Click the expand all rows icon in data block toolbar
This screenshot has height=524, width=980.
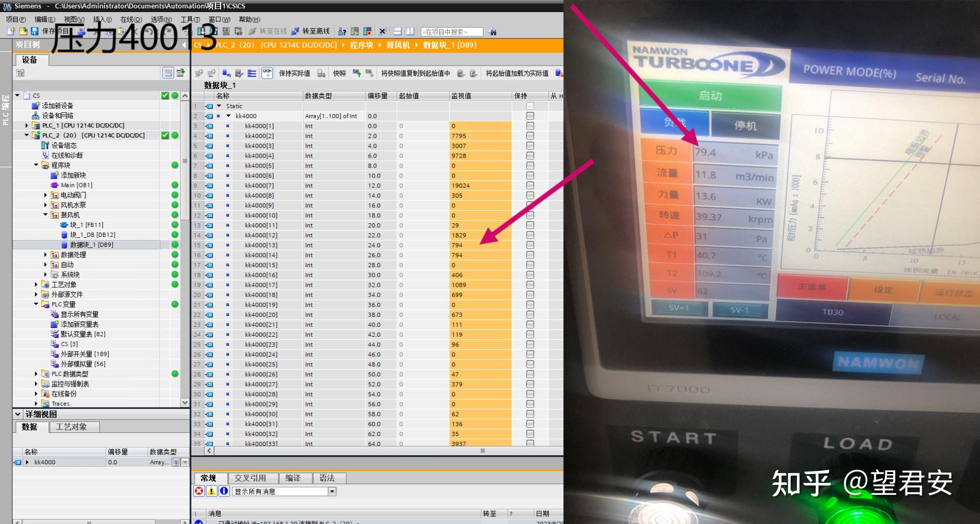pyautogui.click(x=252, y=73)
